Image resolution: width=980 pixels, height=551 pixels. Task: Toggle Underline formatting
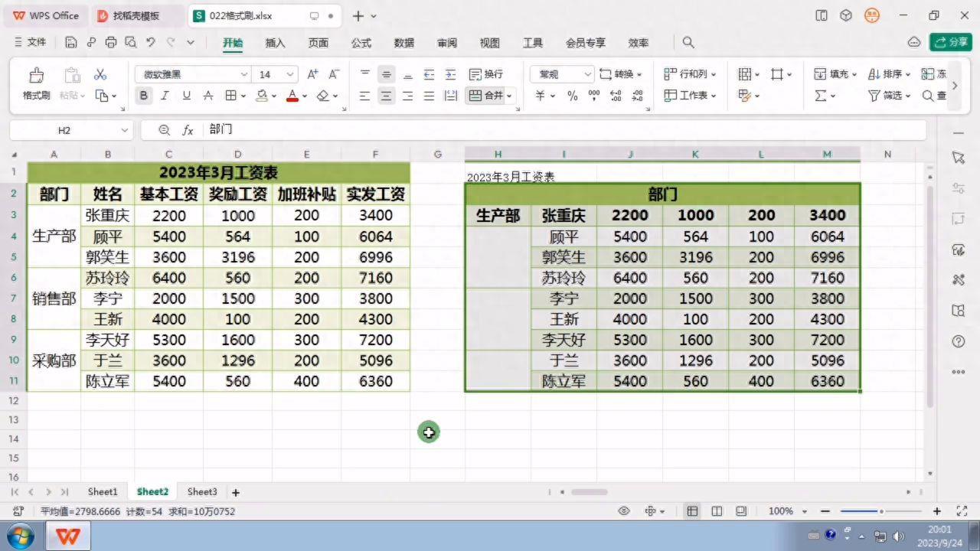click(186, 96)
